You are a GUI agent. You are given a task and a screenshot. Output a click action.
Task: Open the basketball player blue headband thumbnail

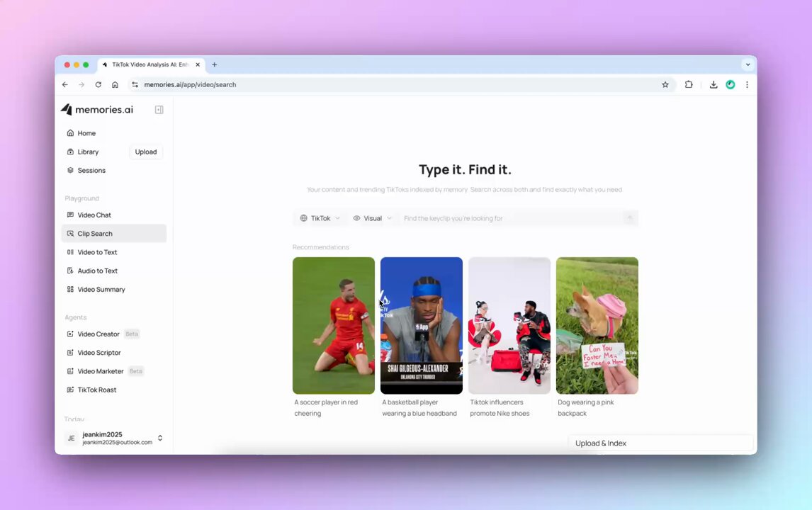[x=422, y=326]
